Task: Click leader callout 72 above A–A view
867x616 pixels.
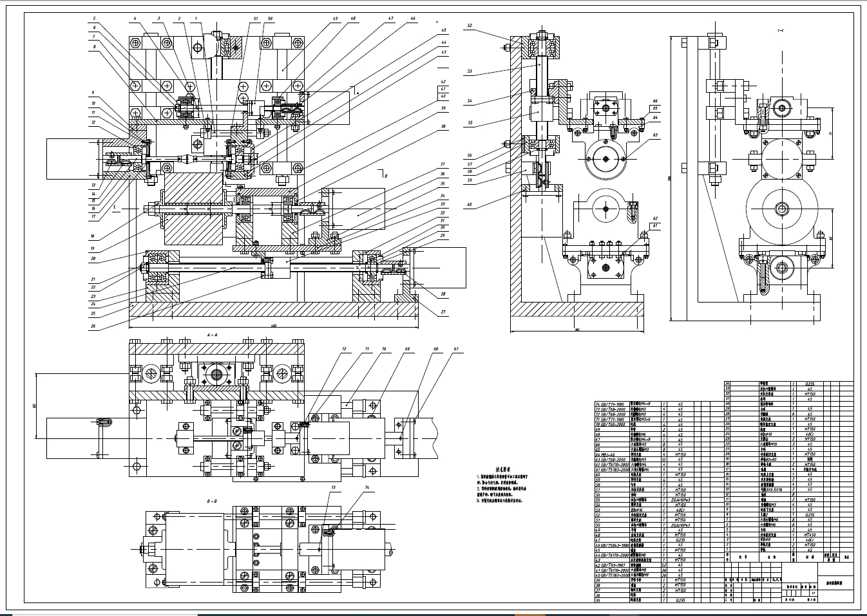Action: 343,349
